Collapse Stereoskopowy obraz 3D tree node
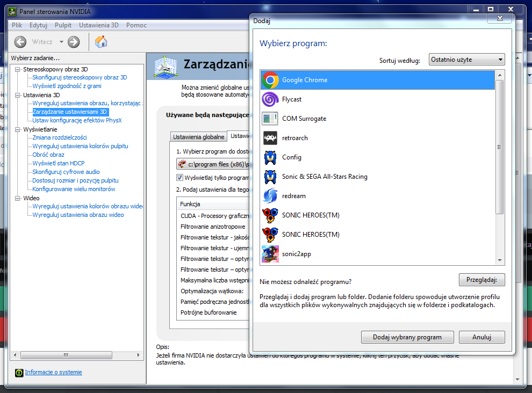The image size is (532, 393). 17,69
